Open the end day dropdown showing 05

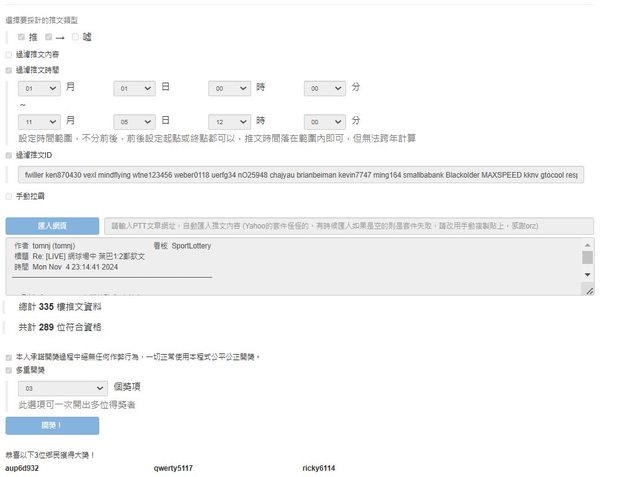coord(135,117)
